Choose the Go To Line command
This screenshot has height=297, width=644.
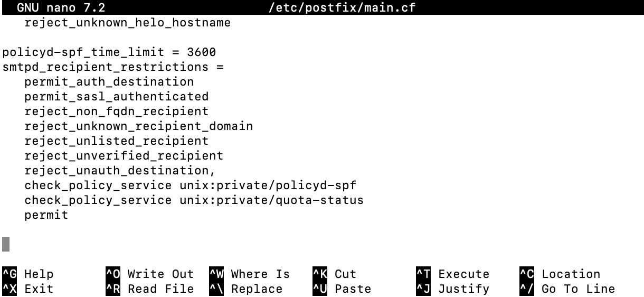pyautogui.click(x=578, y=289)
